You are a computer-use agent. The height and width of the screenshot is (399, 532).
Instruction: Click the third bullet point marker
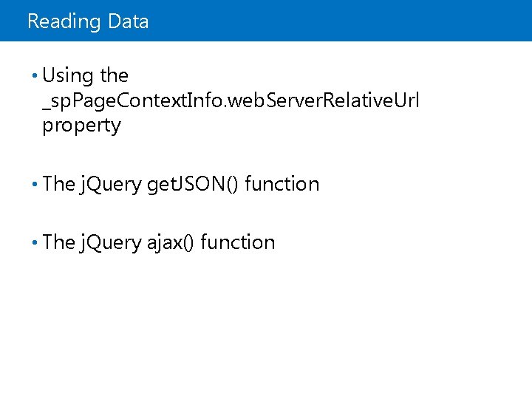point(36,242)
